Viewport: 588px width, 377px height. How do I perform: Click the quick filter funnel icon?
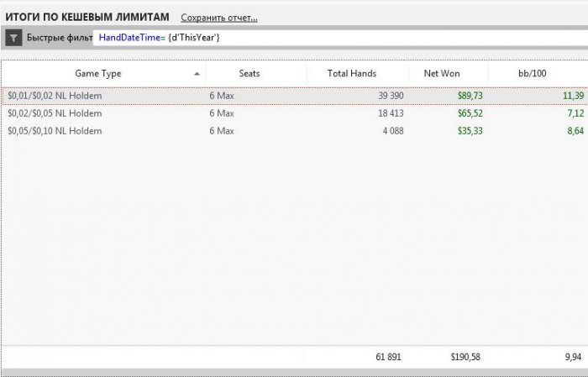tap(13, 38)
